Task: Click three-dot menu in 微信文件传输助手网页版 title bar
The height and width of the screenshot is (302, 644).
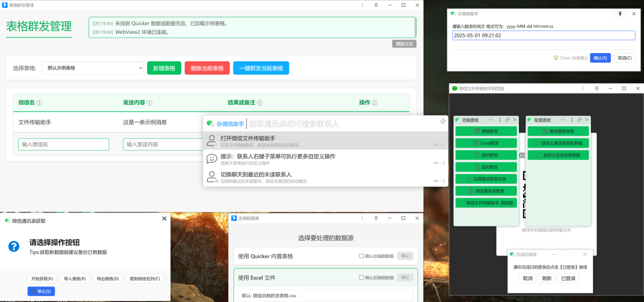Action: (x=583, y=89)
